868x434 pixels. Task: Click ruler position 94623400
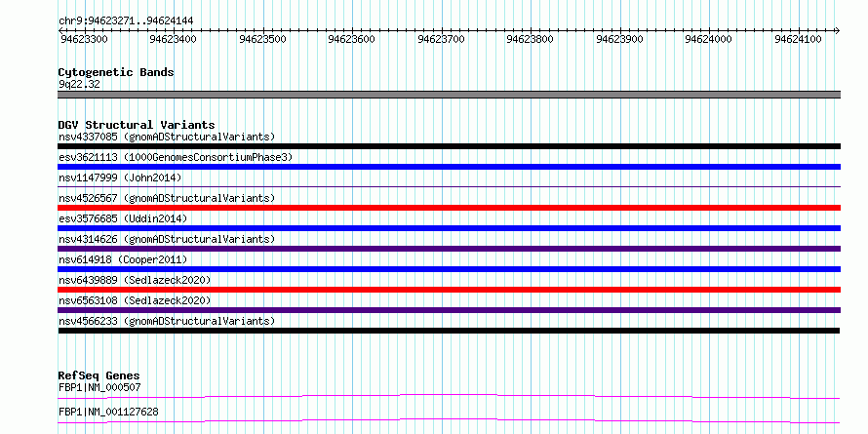tap(174, 39)
